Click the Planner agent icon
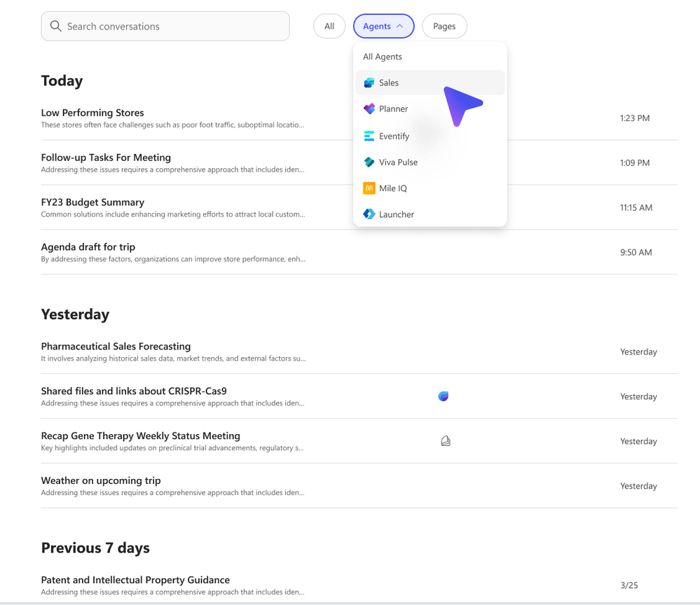 (369, 109)
